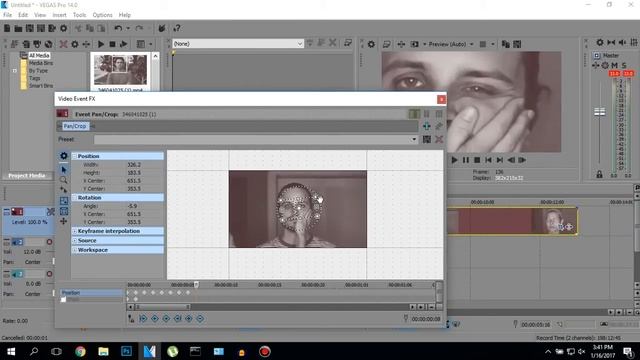This screenshot has width=640, height=360.
Task: Open the Preview (Auto) quality dropdown
Action: (451, 44)
